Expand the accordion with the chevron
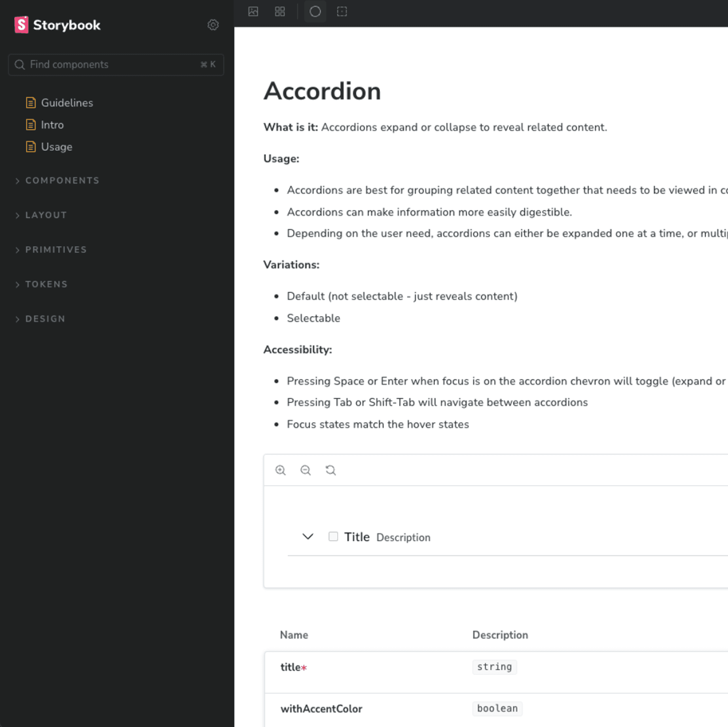The width and height of the screenshot is (728, 727). (308, 536)
